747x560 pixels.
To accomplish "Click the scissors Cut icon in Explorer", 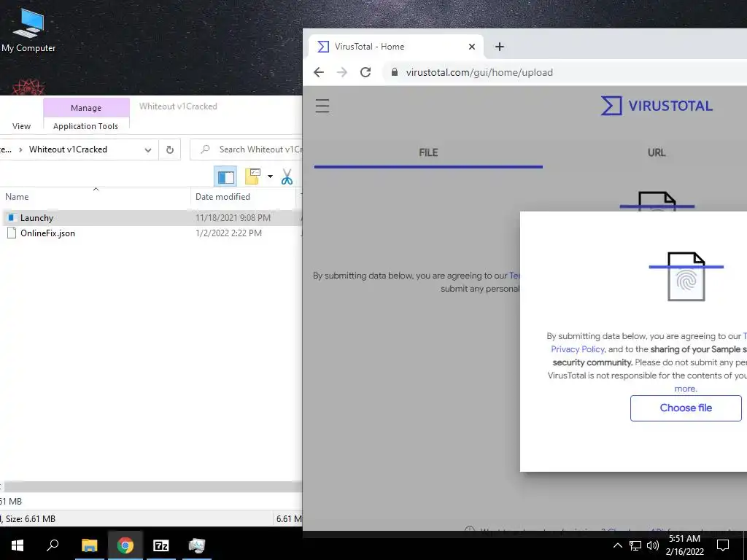I will [x=286, y=176].
